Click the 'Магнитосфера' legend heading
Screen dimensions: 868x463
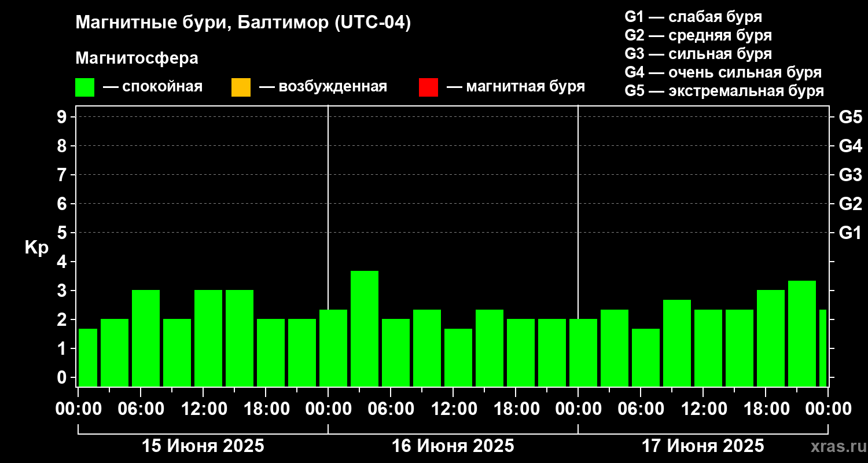137,58
